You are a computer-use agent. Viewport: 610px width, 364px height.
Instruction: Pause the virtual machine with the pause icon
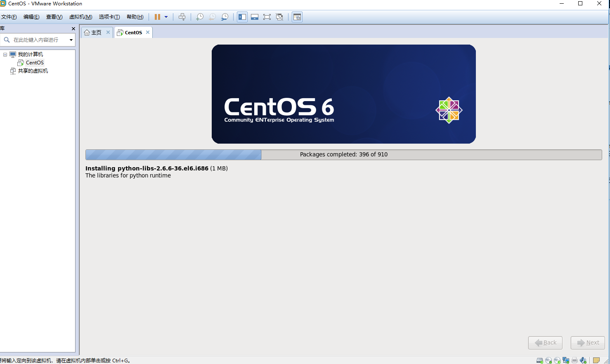[x=157, y=17]
